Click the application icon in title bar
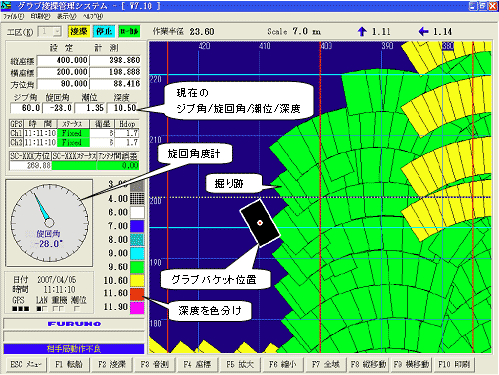The height and width of the screenshot is (375, 499). pos(6,6)
